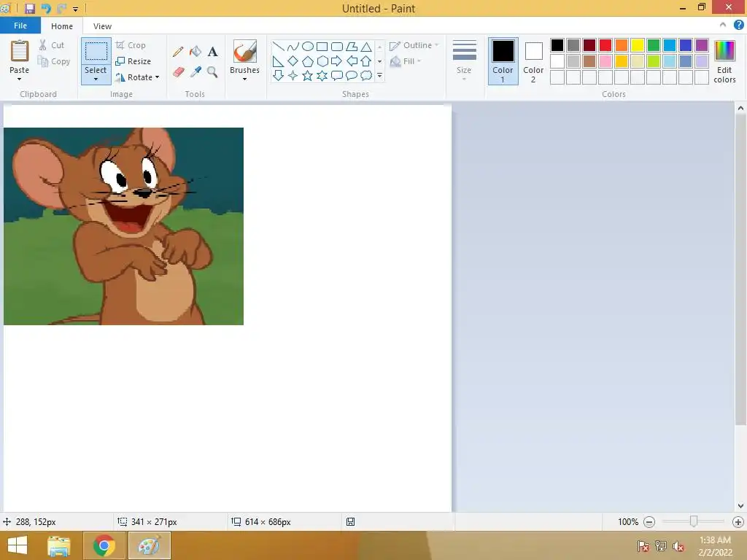Screen dimensions: 747x560
Task: Click the rectangular Select tool icon
Action: [96, 52]
